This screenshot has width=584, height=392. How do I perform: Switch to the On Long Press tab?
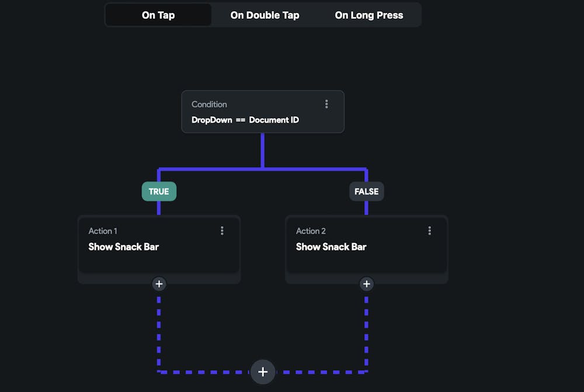(x=369, y=15)
